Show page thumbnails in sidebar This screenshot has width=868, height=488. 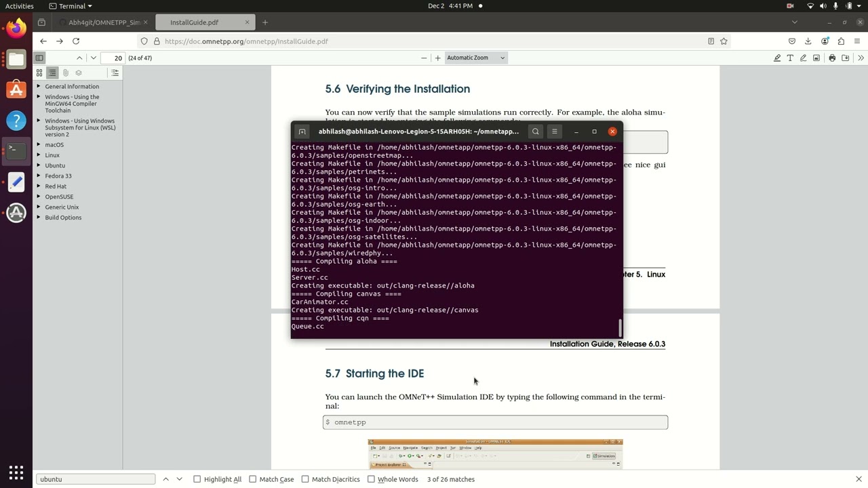pos(39,73)
